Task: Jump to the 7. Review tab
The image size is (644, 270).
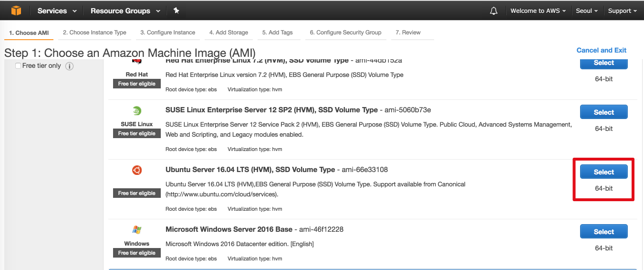Action: tap(408, 32)
